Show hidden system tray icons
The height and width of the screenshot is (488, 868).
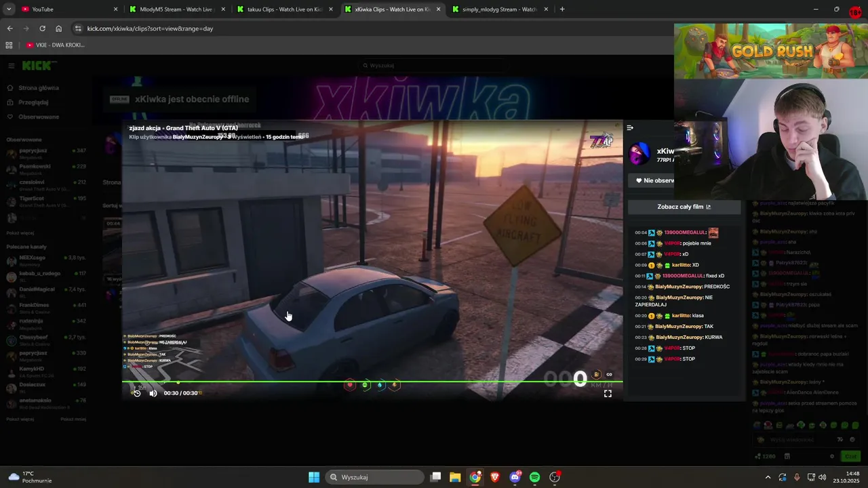tap(768, 477)
